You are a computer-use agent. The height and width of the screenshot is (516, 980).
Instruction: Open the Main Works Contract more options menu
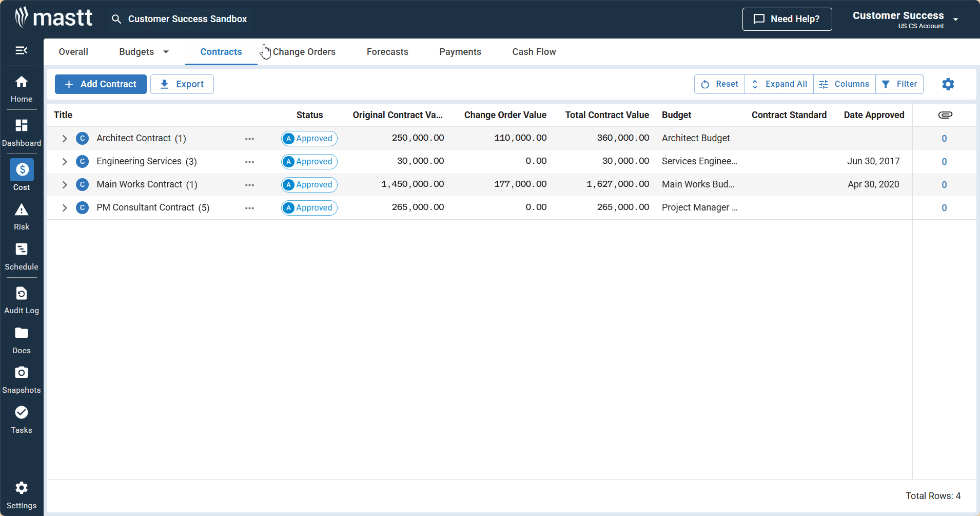pos(249,185)
